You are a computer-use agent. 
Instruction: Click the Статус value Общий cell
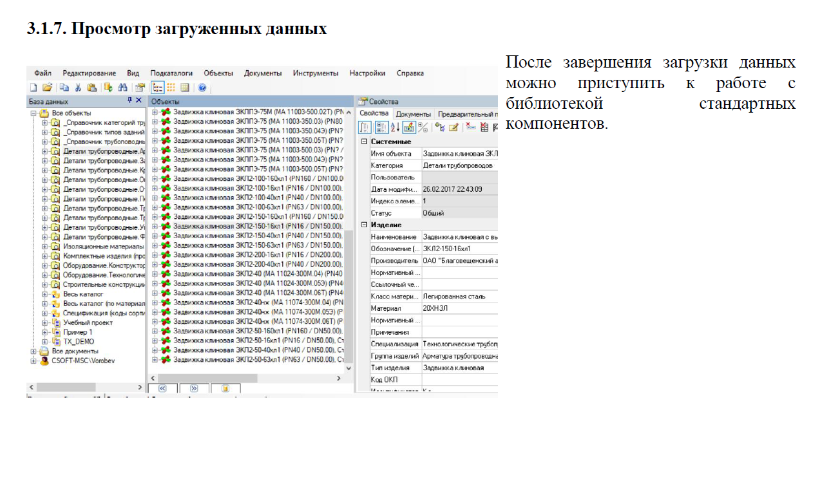[x=459, y=213]
